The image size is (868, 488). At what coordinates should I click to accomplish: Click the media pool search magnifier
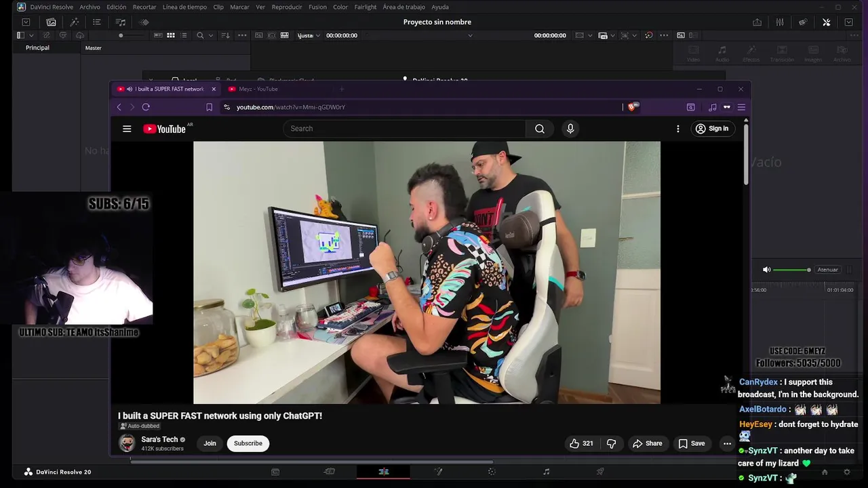pos(200,35)
